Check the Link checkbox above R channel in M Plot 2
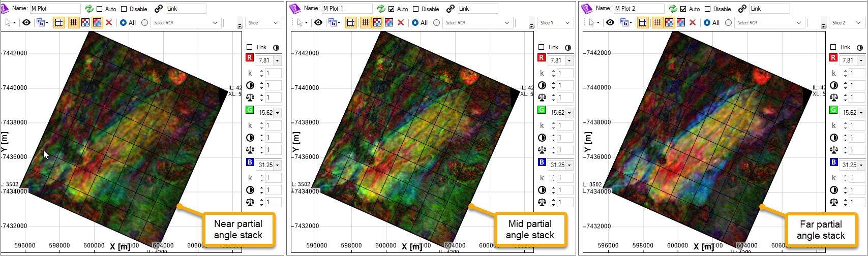Image resolution: width=868 pixels, height=256 pixels. (833, 47)
